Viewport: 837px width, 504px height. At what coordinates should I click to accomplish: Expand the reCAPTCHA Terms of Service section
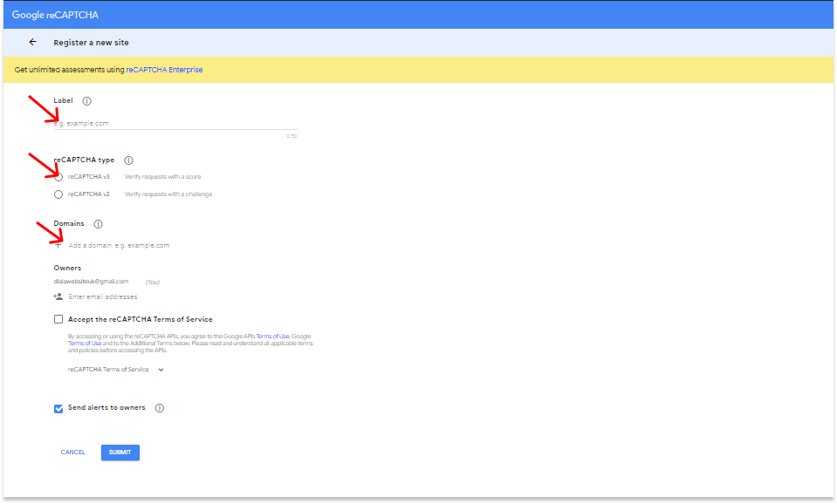coord(116,370)
